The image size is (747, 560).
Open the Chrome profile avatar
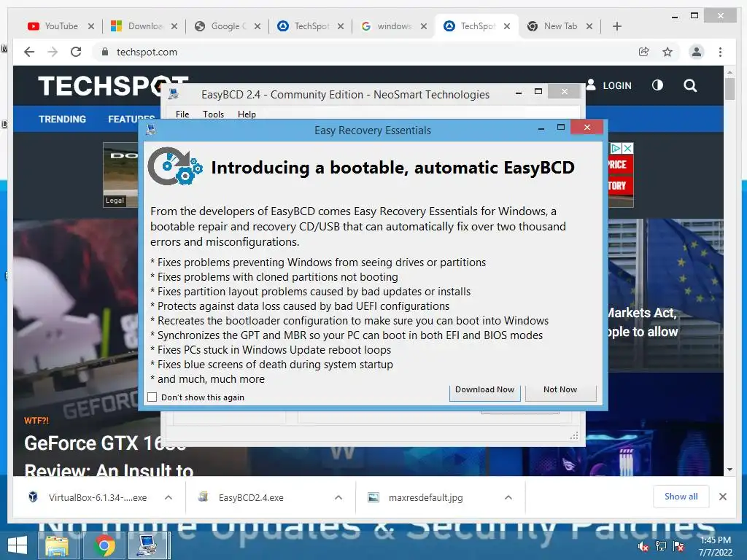(697, 52)
